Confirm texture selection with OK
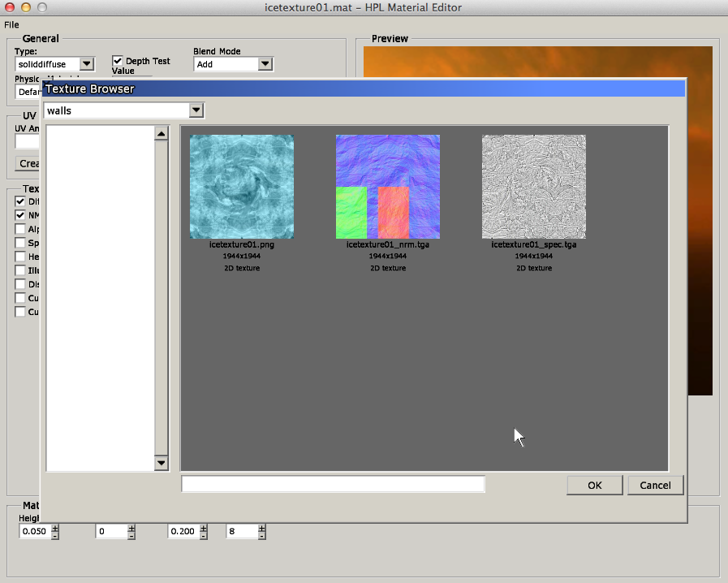728x583 pixels. point(595,485)
